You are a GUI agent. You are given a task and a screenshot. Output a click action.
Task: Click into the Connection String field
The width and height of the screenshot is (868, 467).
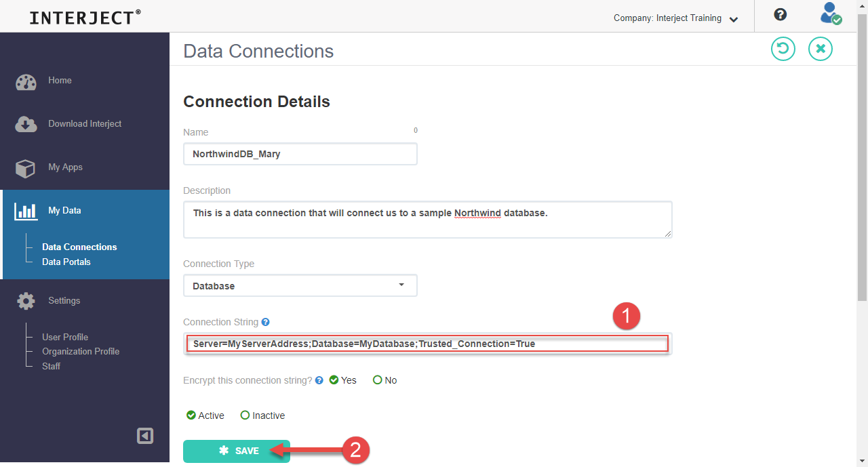(x=428, y=344)
